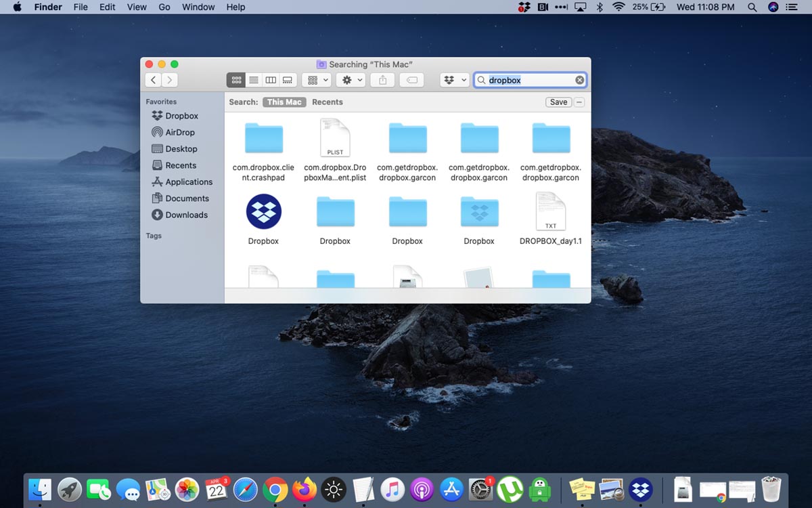The height and width of the screenshot is (508, 812).
Task: Remove search criteria with minus button
Action: [x=579, y=102]
